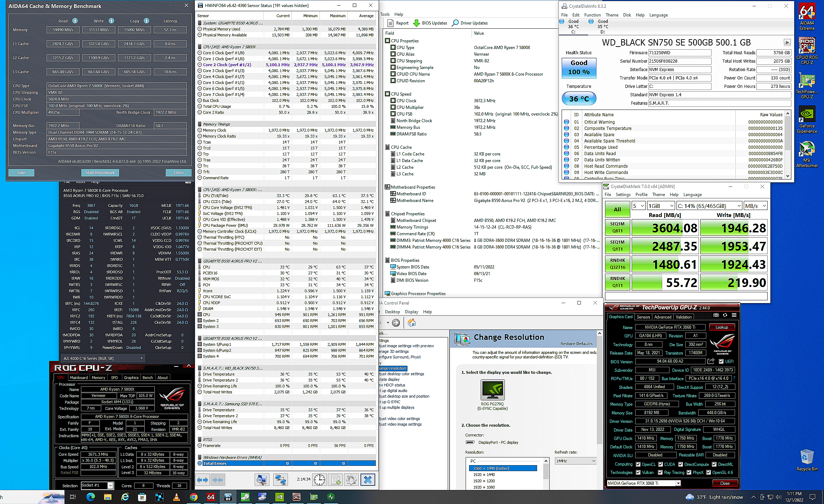This screenshot has width=824, height=504.
Task: Open the GPU-Z hamburger menu icon
Action: coord(734,315)
